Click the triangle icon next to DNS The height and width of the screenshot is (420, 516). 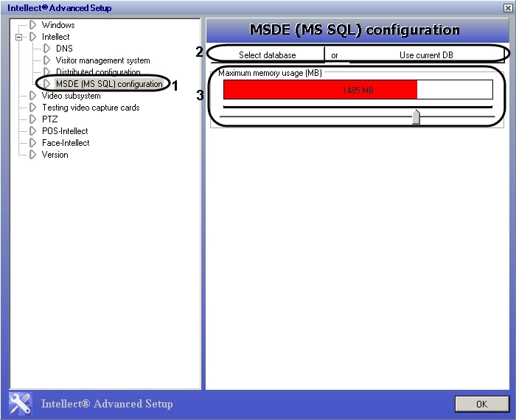coord(46,49)
